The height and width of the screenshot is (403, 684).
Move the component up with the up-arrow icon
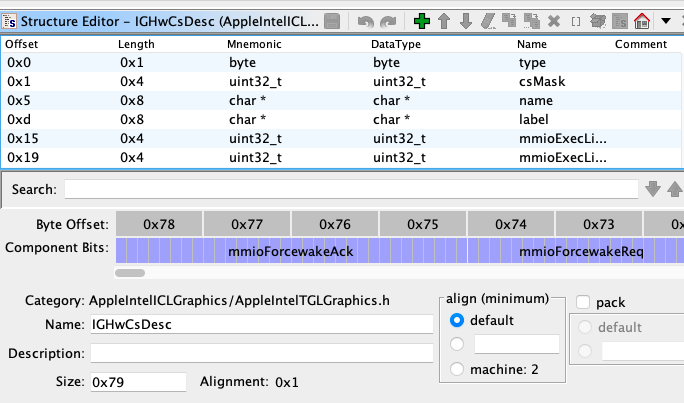pyautogui.click(x=444, y=21)
